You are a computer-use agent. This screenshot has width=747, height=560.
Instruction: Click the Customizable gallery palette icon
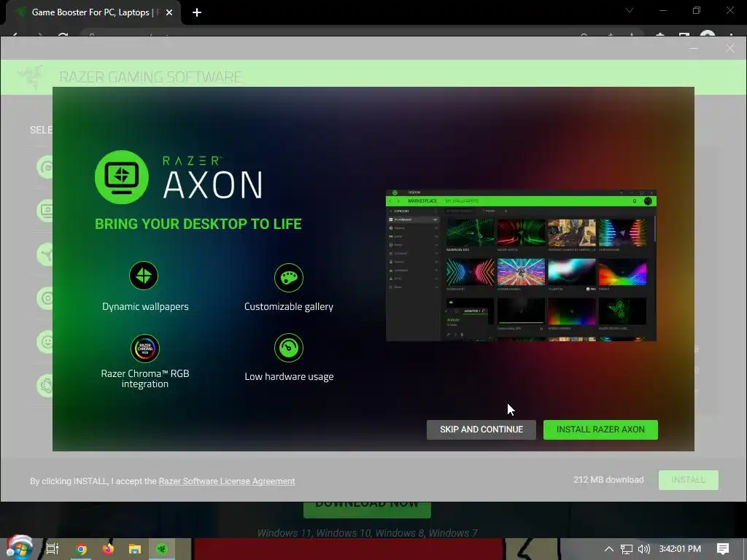(x=289, y=278)
